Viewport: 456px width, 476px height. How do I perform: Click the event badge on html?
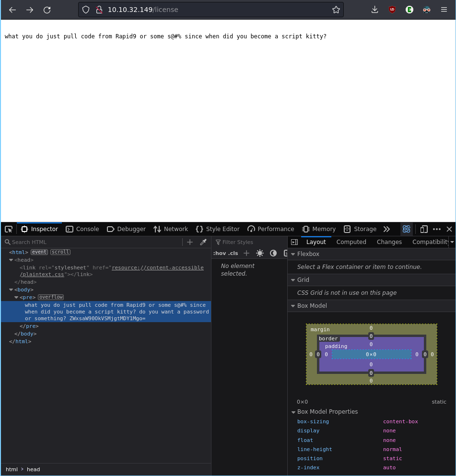39,252
